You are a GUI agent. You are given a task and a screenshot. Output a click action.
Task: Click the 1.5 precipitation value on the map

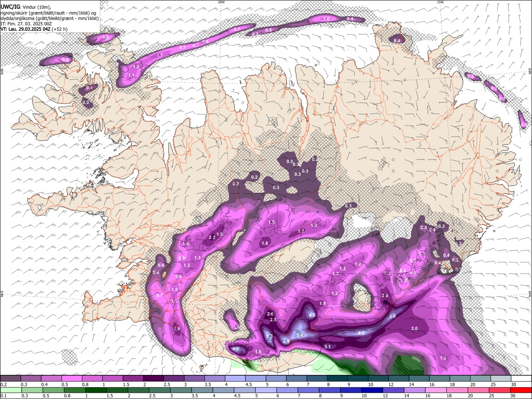(x=271, y=222)
